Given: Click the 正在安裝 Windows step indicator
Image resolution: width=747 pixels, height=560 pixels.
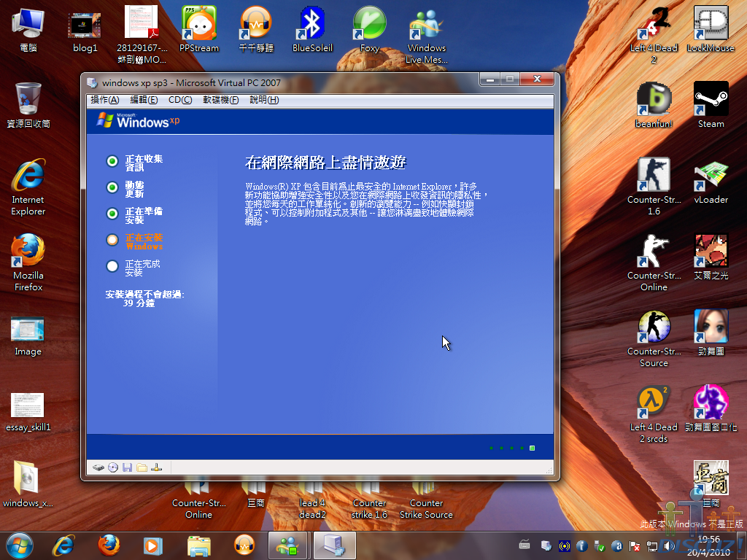Looking at the screenshot, I should (112, 240).
